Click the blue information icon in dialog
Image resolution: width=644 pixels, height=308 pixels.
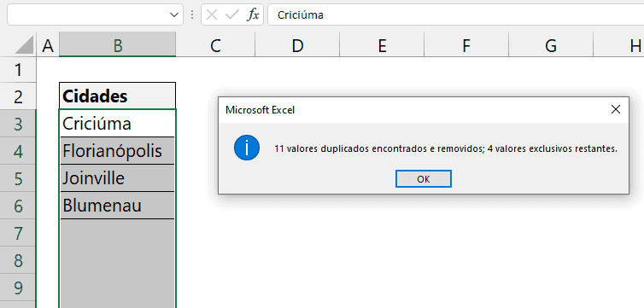[247, 148]
